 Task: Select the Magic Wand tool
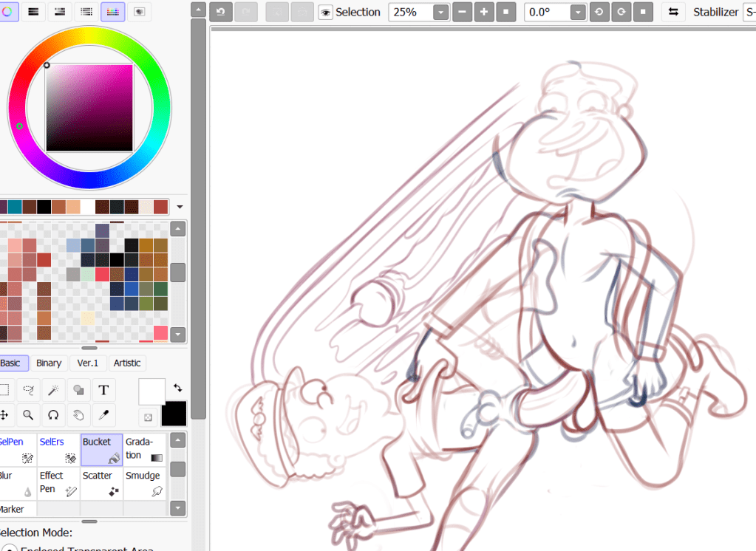(53, 390)
